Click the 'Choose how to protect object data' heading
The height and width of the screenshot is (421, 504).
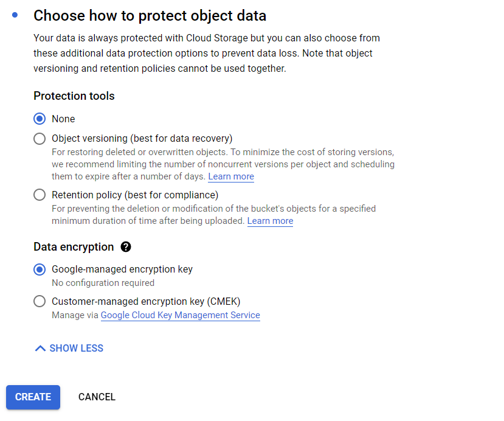(x=150, y=16)
